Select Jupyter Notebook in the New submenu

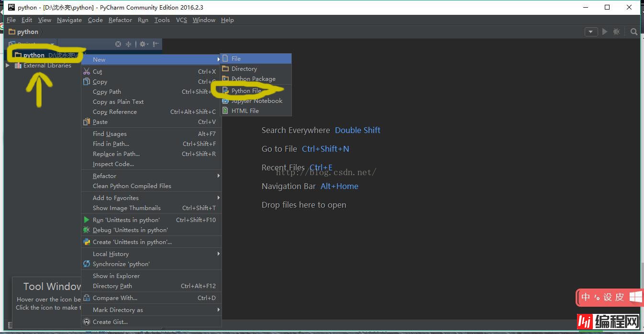(256, 100)
